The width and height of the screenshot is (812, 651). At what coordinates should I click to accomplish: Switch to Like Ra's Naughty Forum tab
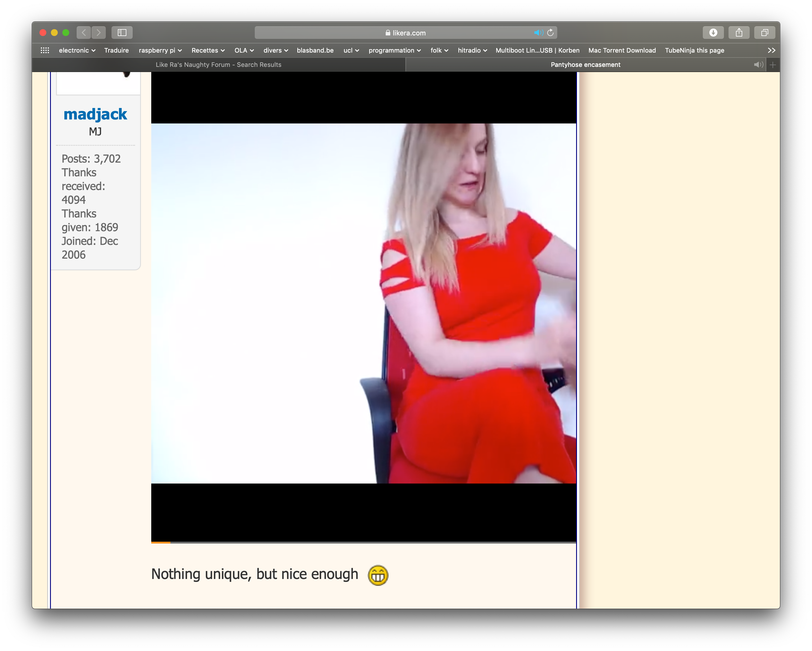tap(218, 65)
